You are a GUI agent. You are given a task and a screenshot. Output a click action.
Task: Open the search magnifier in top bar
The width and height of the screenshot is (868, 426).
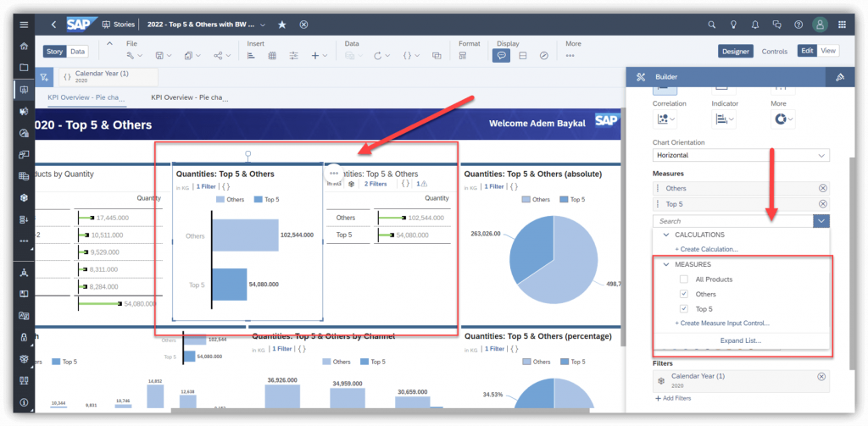pos(712,25)
